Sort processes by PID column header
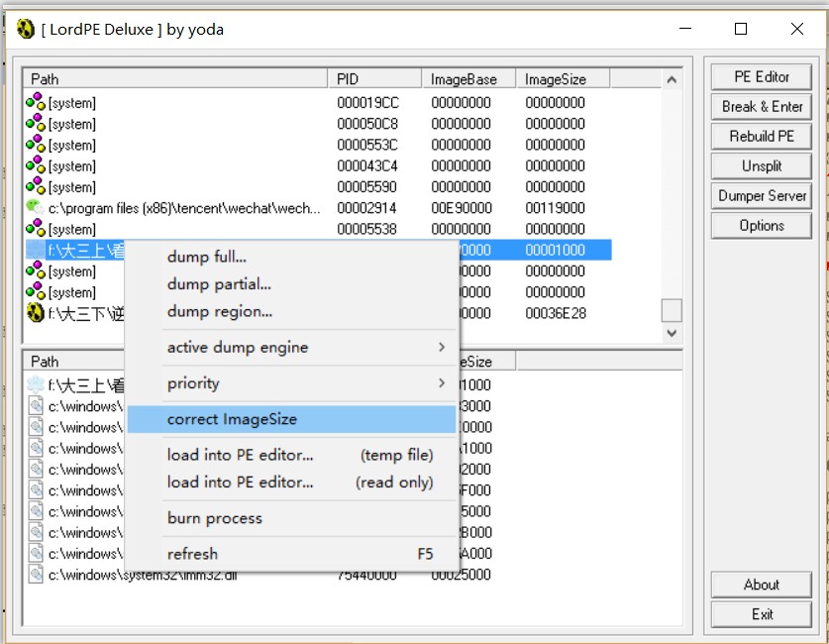829x644 pixels. pyautogui.click(x=373, y=78)
